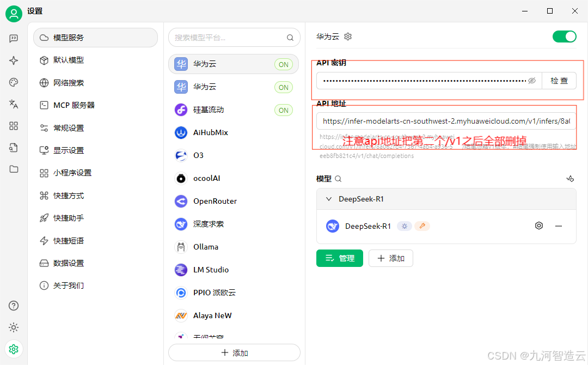Viewport: 588px width, 365px height.
Task: Open 快捷方式 settings section
Action: point(95,196)
